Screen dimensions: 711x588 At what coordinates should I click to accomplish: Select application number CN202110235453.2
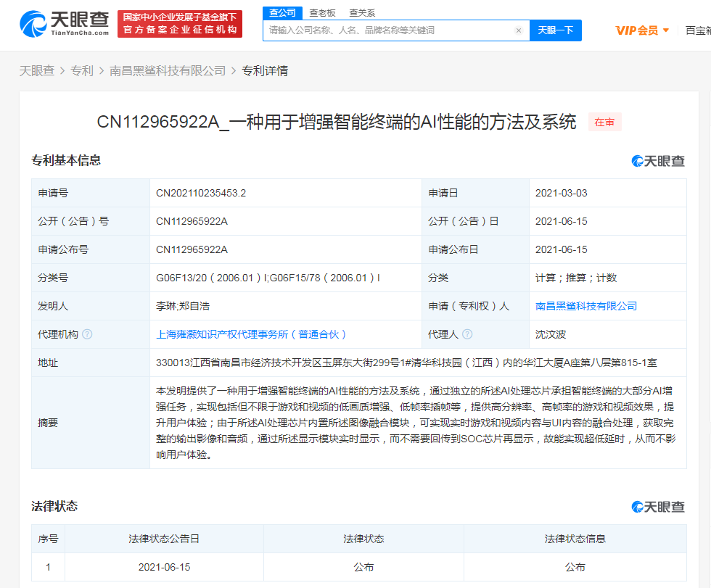click(201, 193)
